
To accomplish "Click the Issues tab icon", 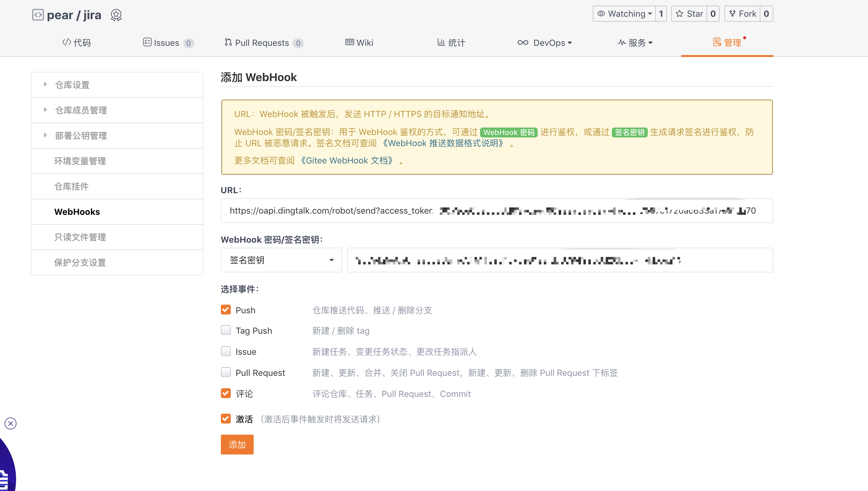I will point(147,42).
